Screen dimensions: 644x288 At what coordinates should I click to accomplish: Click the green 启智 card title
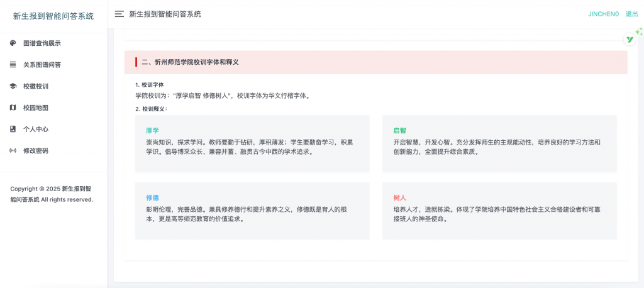click(x=399, y=131)
